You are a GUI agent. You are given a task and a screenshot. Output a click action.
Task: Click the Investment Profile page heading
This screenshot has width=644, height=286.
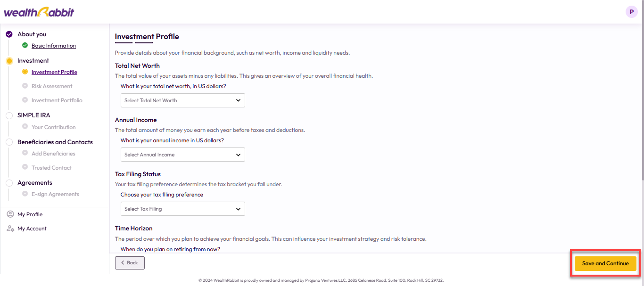click(x=147, y=37)
